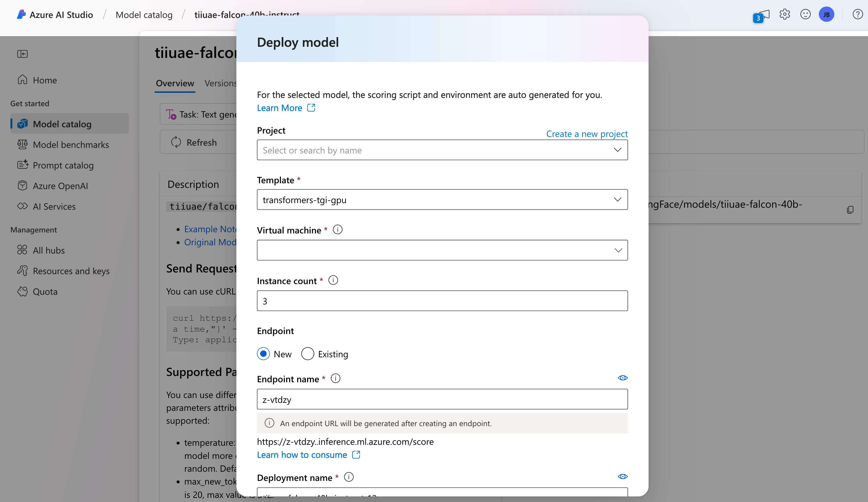The width and height of the screenshot is (868, 502).
Task: Click Model catalog breadcrumb link
Action: click(x=144, y=15)
